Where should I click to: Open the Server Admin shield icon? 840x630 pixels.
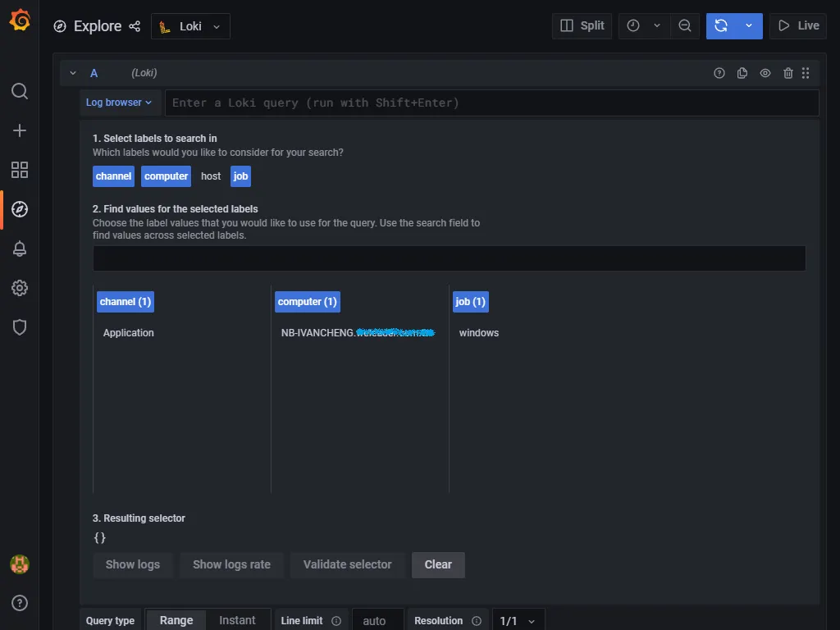tap(20, 327)
